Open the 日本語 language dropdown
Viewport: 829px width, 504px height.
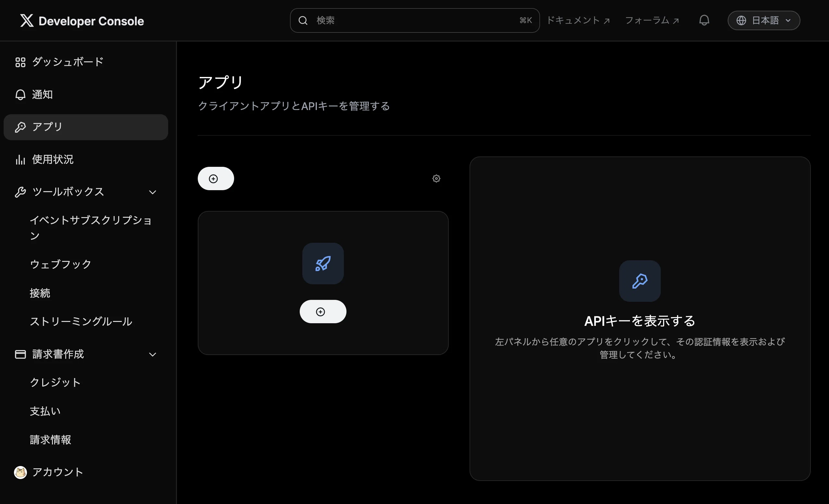pos(763,20)
